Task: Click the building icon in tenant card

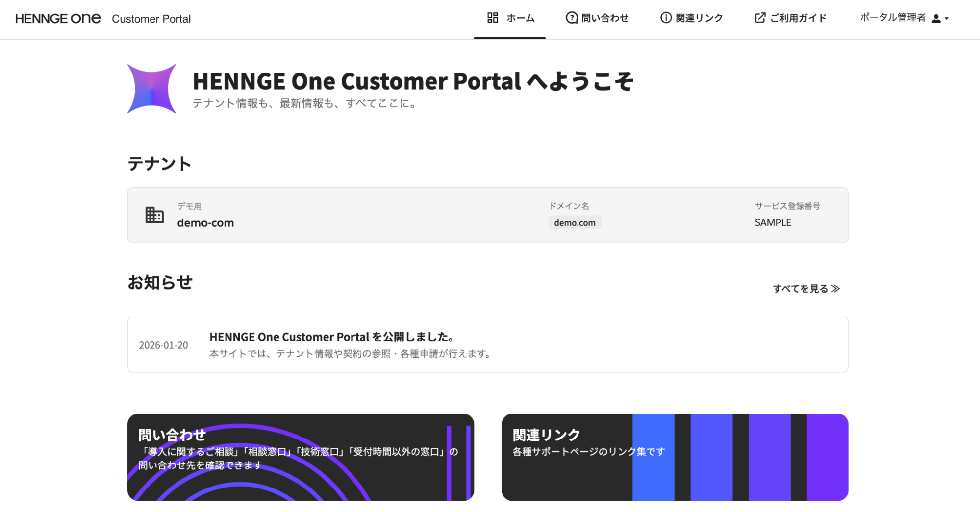Action: pos(154,215)
